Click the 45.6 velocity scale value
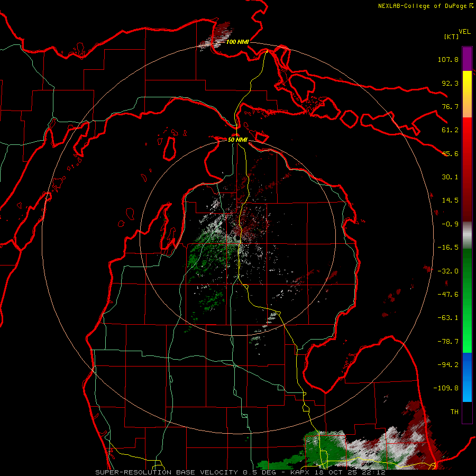Image resolution: width=476 pixels, height=476 pixels. 450,153
